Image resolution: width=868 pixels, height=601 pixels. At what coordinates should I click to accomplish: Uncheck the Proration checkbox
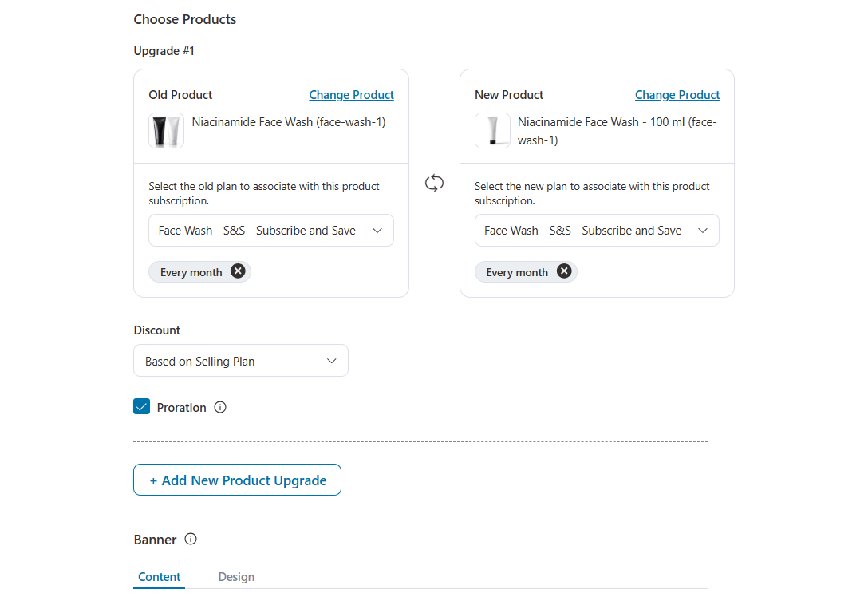[x=141, y=406]
